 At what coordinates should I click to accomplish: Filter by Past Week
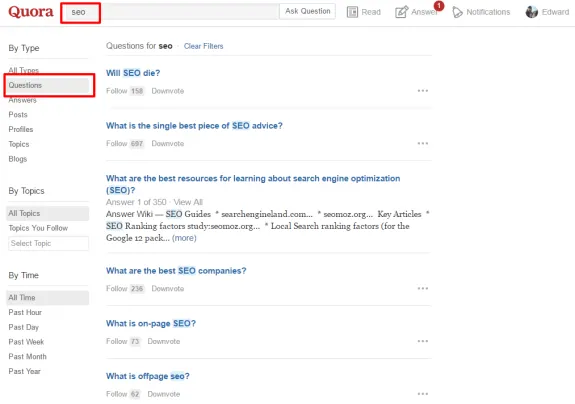point(26,342)
